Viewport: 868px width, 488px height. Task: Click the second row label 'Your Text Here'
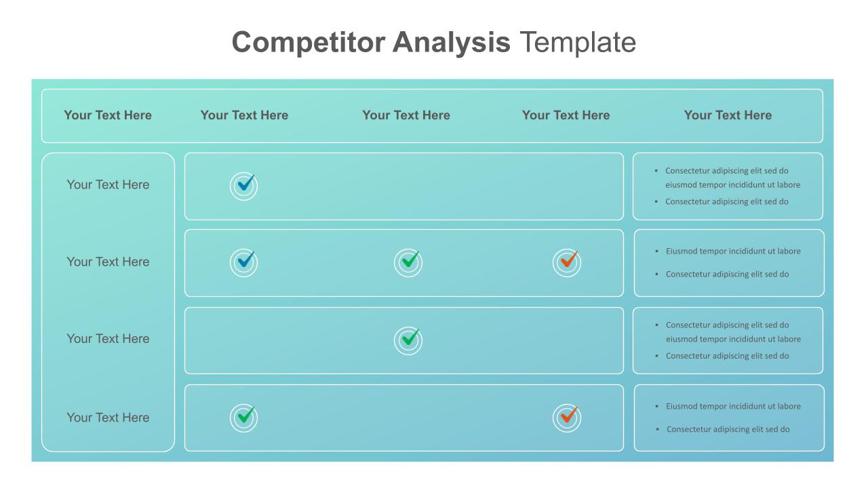click(x=108, y=262)
